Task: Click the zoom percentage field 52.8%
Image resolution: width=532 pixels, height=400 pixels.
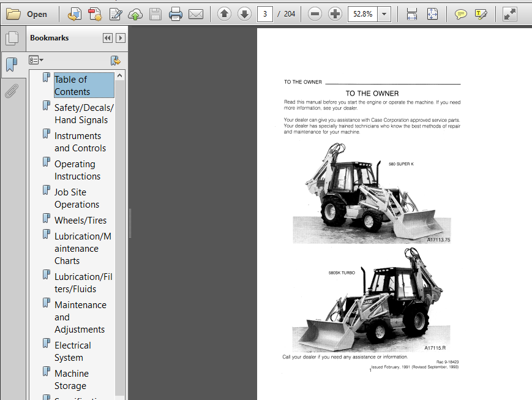Action: [362, 14]
